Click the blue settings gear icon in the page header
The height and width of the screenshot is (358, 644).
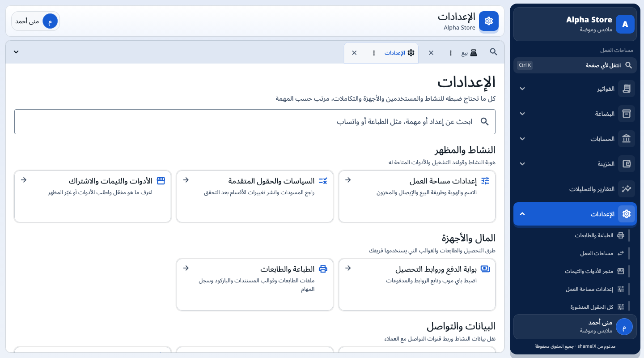pos(489,21)
